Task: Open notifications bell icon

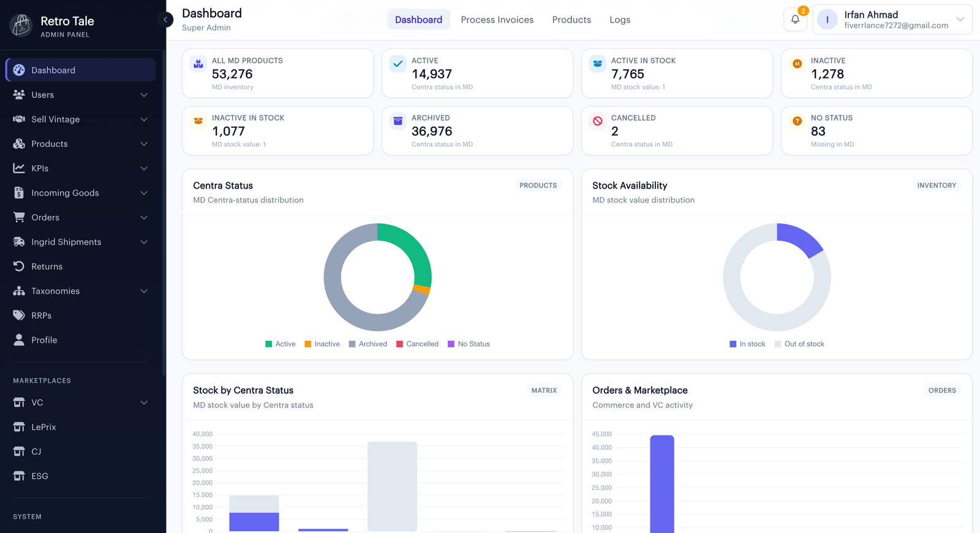Action: point(795,19)
